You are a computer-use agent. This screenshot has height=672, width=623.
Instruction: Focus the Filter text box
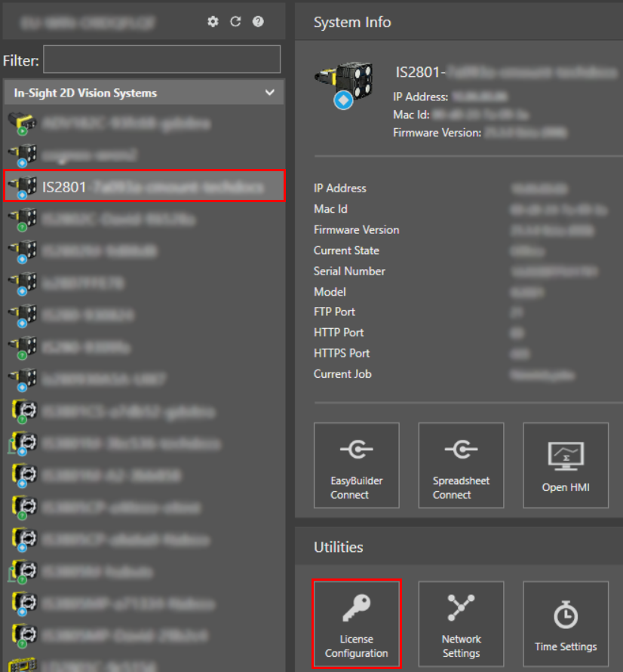[161, 60]
